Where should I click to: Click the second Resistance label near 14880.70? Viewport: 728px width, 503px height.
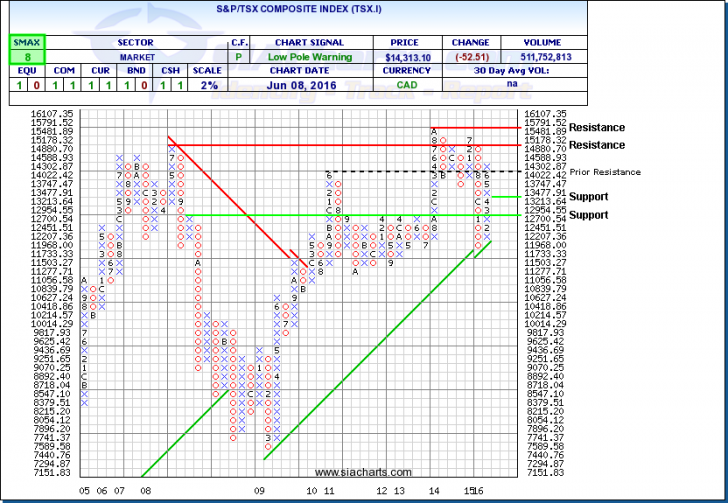pyautogui.click(x=596, y=145)
